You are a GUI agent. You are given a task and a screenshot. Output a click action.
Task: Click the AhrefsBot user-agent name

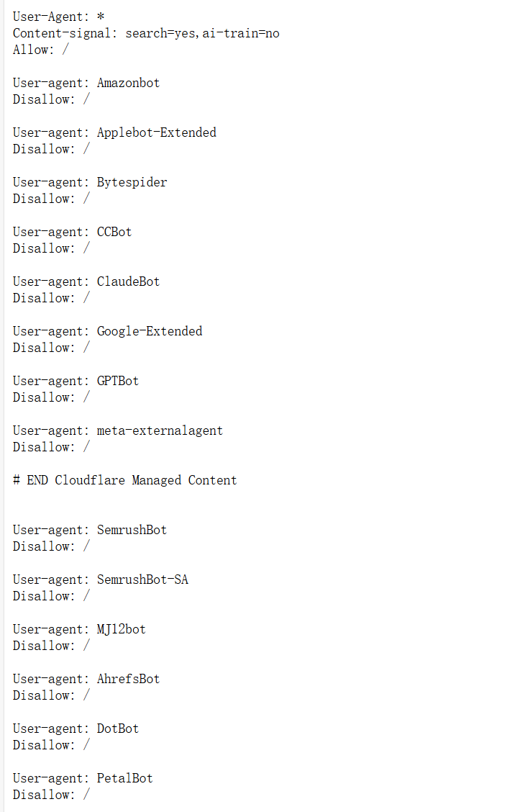point(128,679)
